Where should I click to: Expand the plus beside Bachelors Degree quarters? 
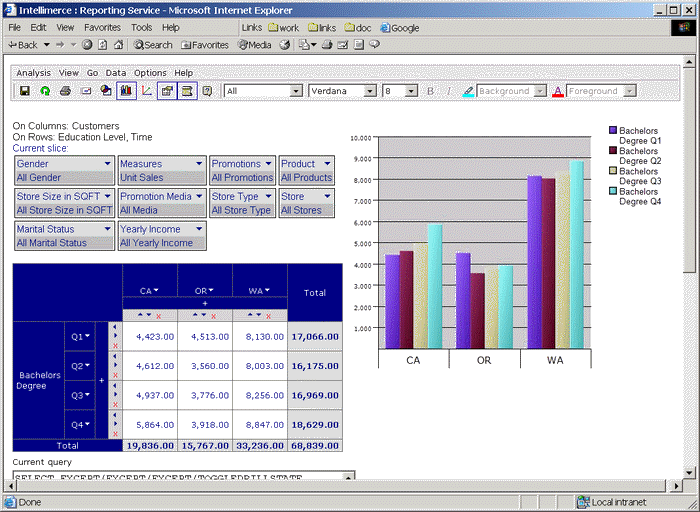(101, 380)
